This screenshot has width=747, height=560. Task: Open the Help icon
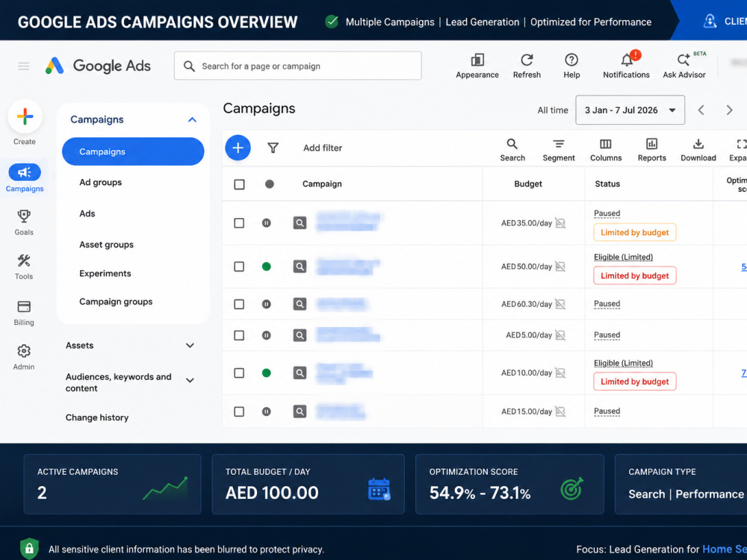coord(571,60)
